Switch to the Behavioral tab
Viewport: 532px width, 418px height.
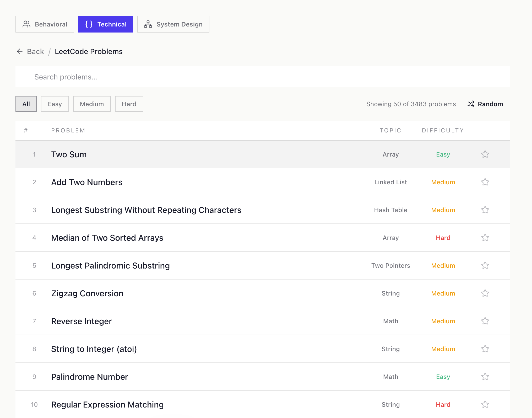click(45, 24)
